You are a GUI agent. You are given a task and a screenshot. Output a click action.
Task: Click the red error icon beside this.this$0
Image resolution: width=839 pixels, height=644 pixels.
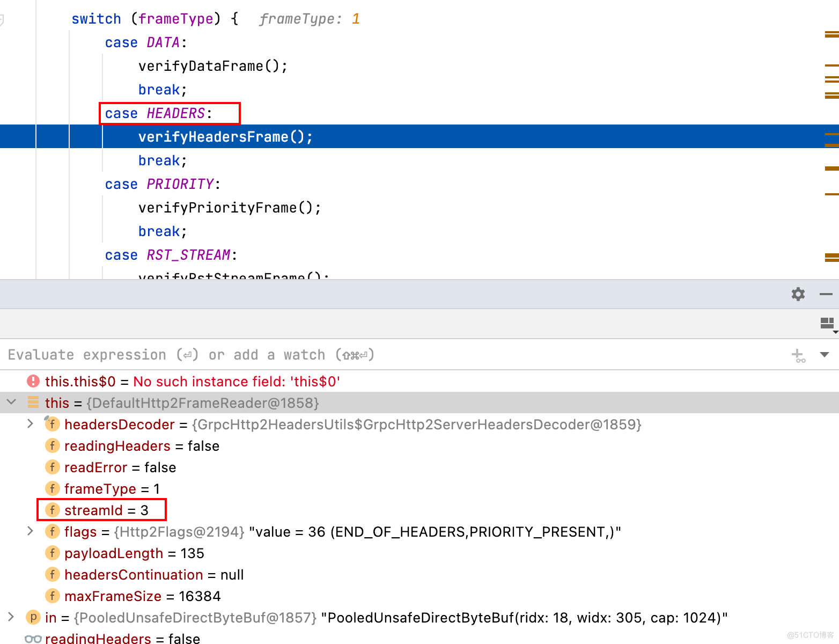click(33, 382)
